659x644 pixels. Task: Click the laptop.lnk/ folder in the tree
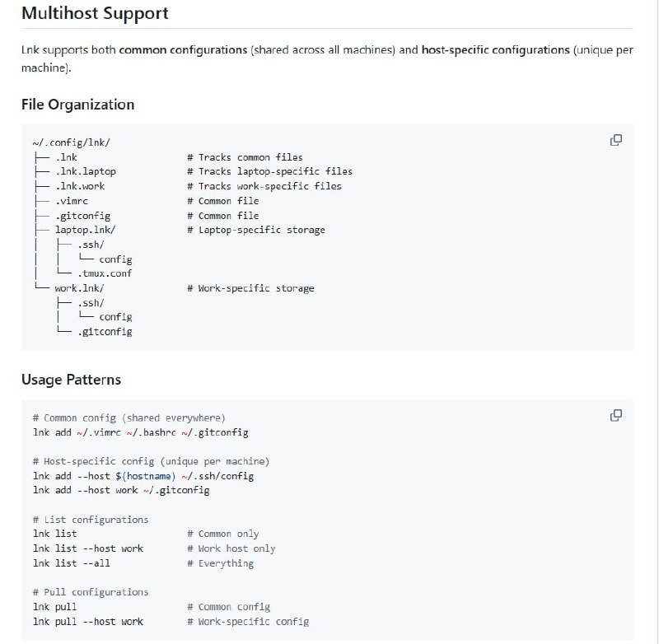(x=86, y=230)
